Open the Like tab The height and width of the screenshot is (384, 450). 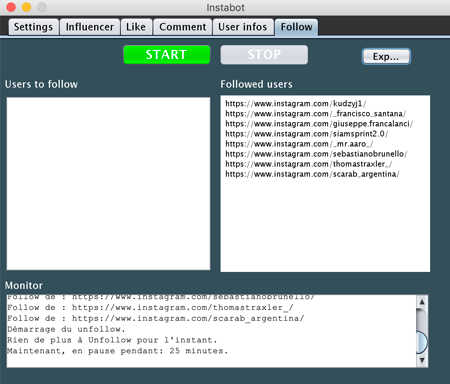tap(136, 27)
